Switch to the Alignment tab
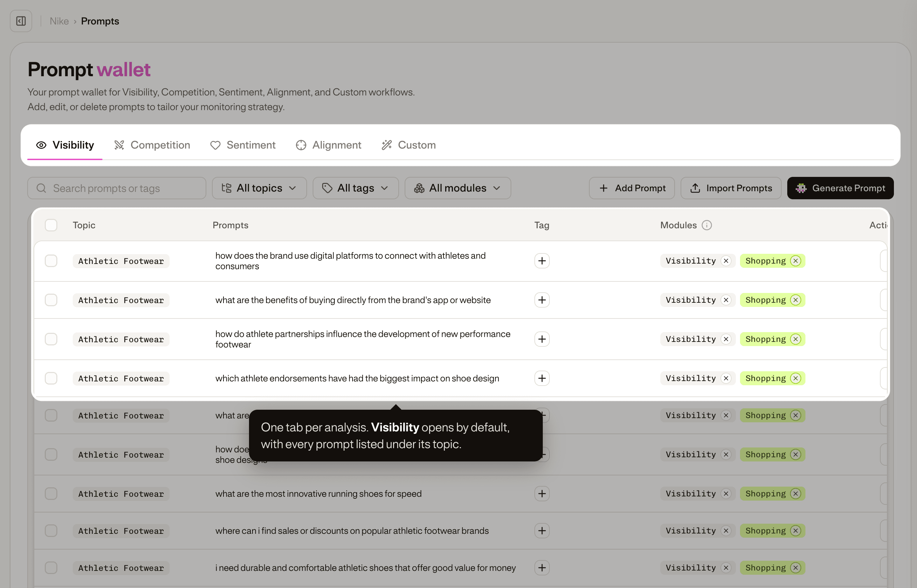Viewport: 917px width, 588px height. [328, 145]
